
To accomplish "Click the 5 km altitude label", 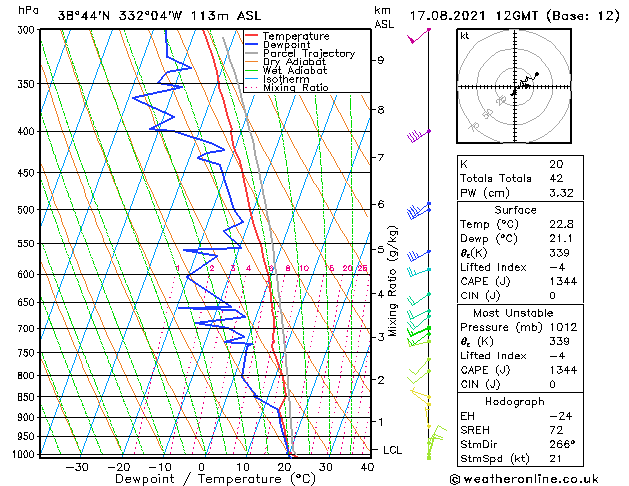I will pos(380,250).
